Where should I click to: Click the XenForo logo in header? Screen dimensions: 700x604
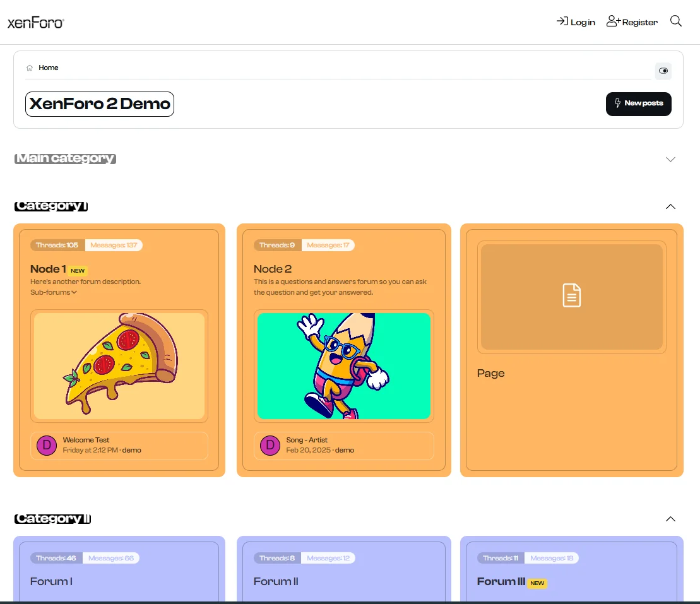35,23
